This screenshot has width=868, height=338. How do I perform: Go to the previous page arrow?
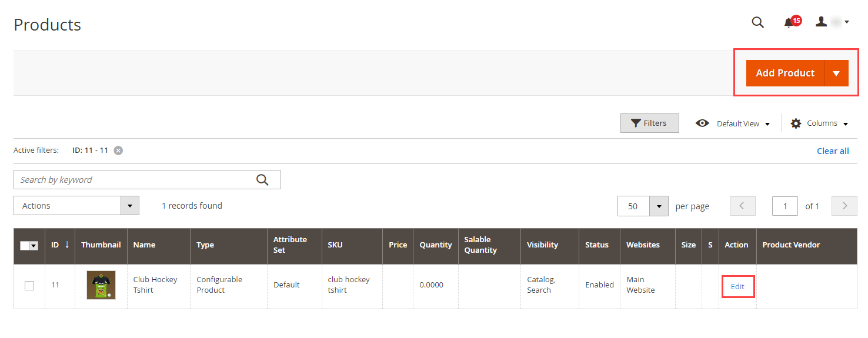click(x=742, y=206)
